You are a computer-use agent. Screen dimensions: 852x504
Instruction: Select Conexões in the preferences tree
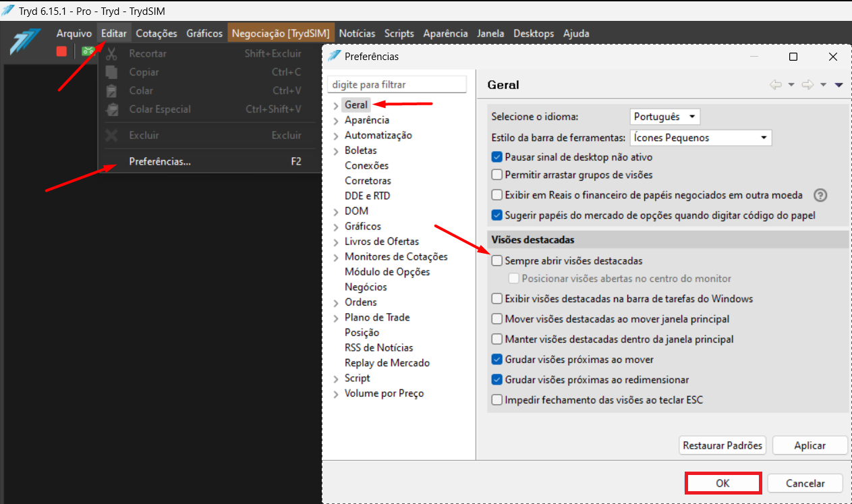pos(366,165)
